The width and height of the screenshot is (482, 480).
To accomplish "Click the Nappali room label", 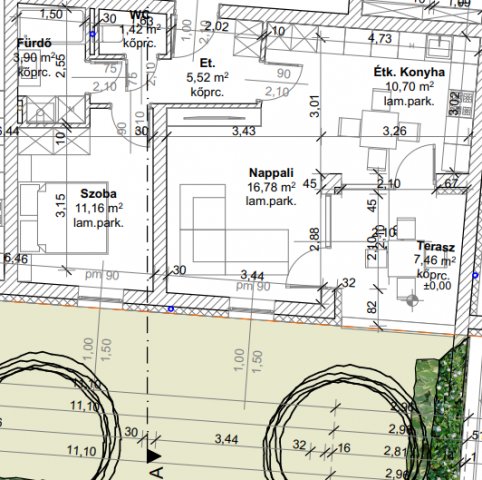I will click(x=271, y=173).
